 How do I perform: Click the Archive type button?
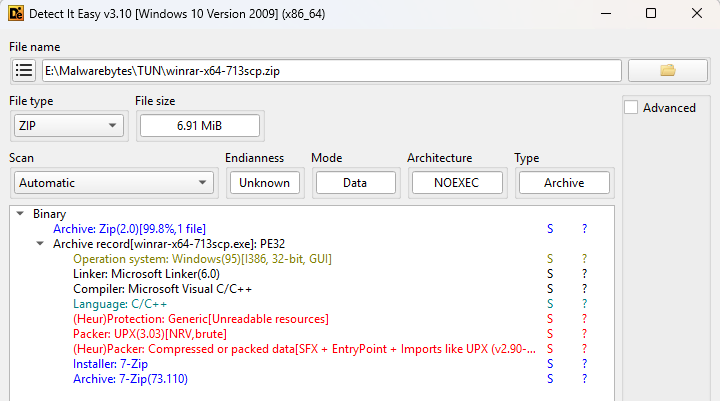563,183
